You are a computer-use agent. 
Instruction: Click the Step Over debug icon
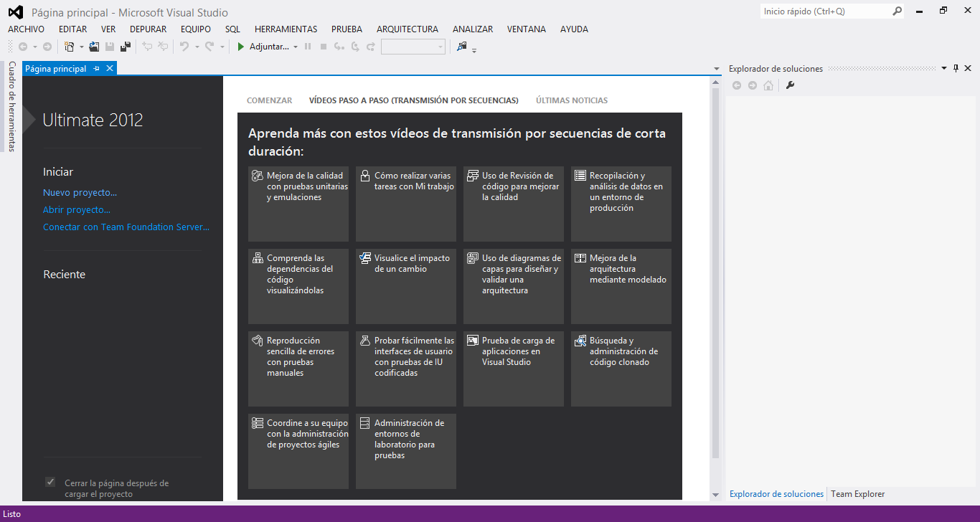click(x=354, y=47)
